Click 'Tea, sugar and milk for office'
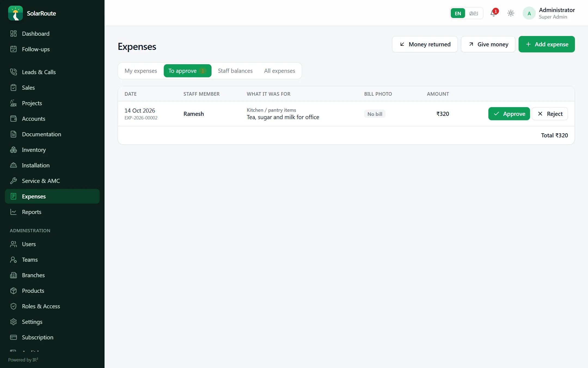This screenshot has width=588, height=368. coord(283,117)
